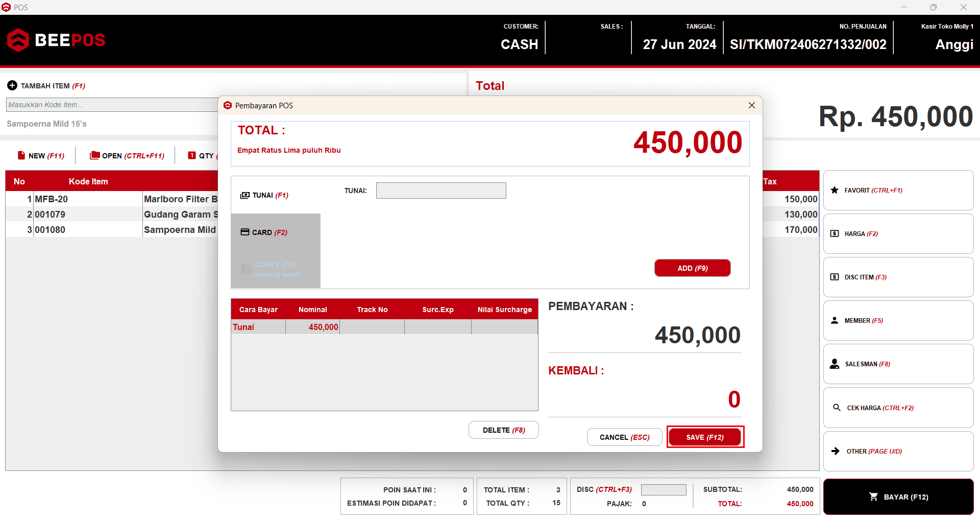Click the plus icon beside Tambah Item
980x521 pixels.
click(x=12, y=86)
